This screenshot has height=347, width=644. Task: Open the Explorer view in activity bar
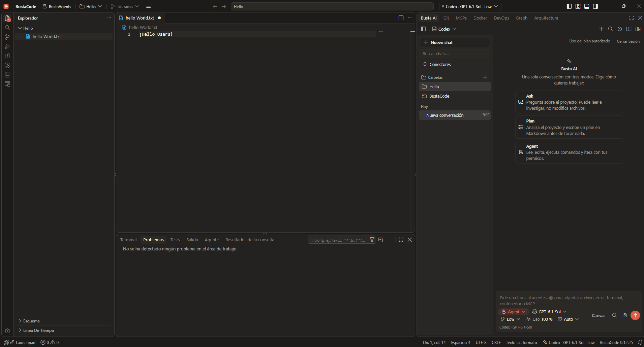point(7,18)
